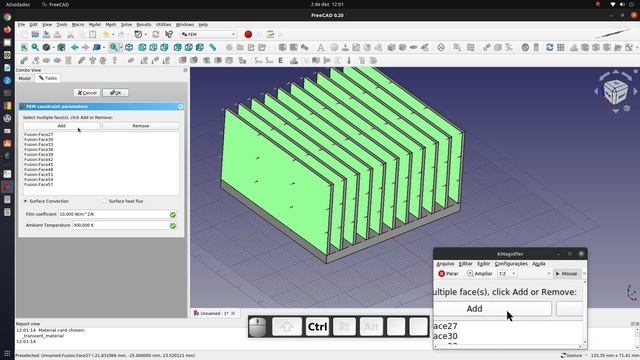Open the Utilities menu
This screenshot has width=640, height=360.
coord(163,24)
